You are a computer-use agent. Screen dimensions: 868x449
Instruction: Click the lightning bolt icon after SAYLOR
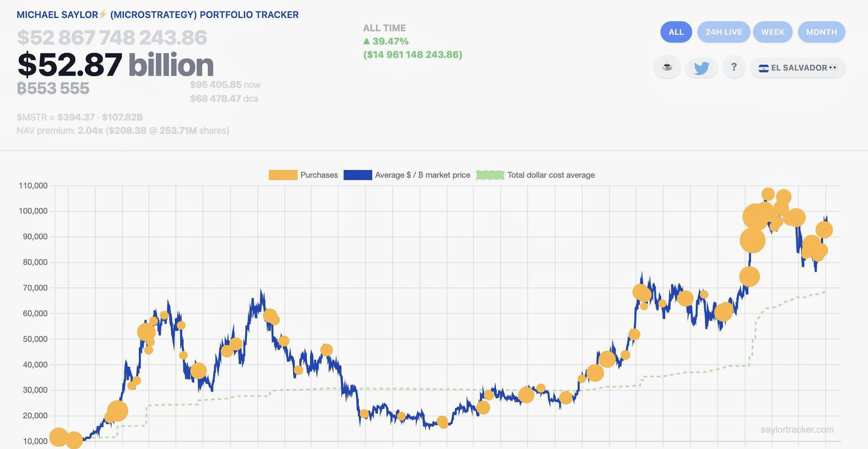(x=103, y=14)
